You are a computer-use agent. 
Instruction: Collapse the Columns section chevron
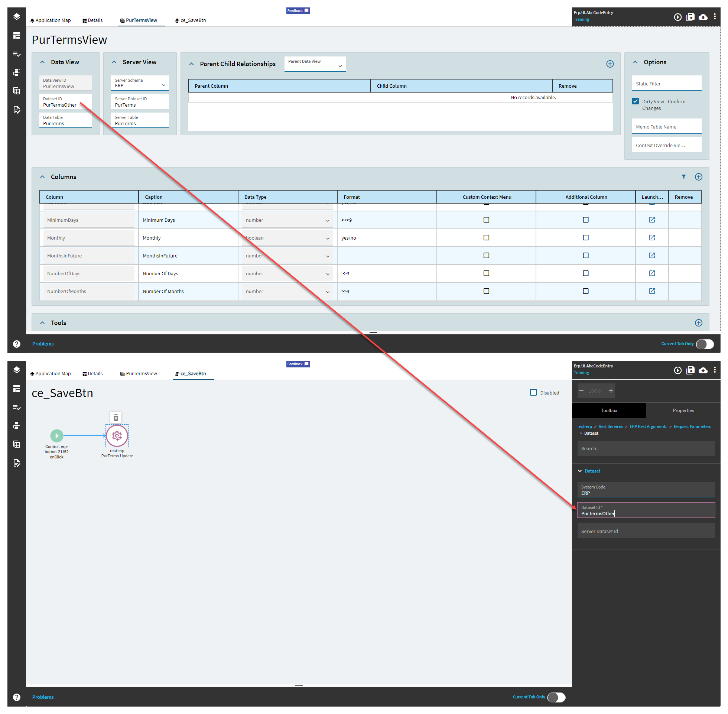[42, 177]
